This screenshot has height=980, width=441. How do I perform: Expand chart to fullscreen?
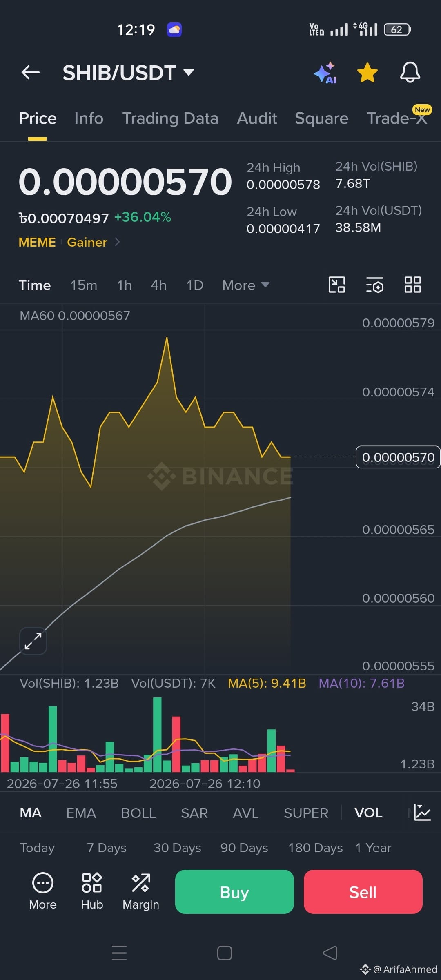[x=33, y=641]
